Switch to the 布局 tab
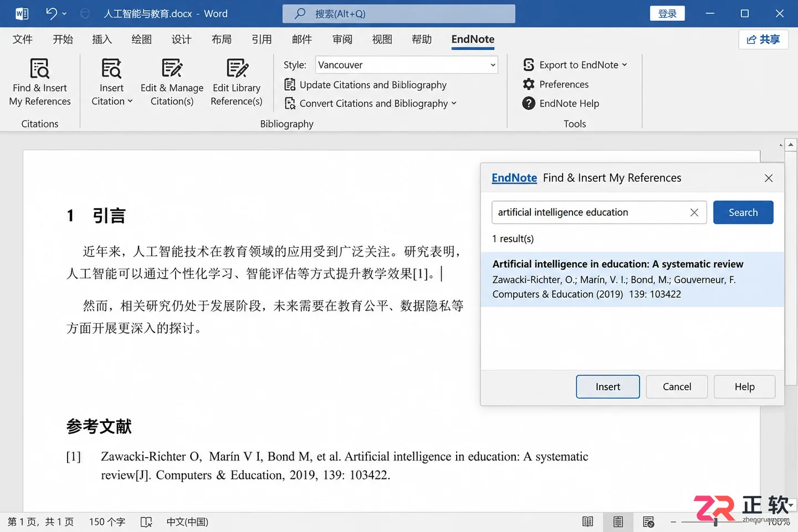The width and height of the screenshot is (798, 532). pyautogui.click(x=222, y=39)
